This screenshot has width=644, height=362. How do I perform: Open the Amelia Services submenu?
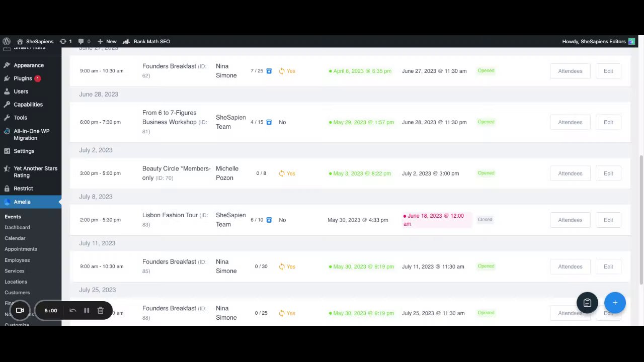coord(14,271)
